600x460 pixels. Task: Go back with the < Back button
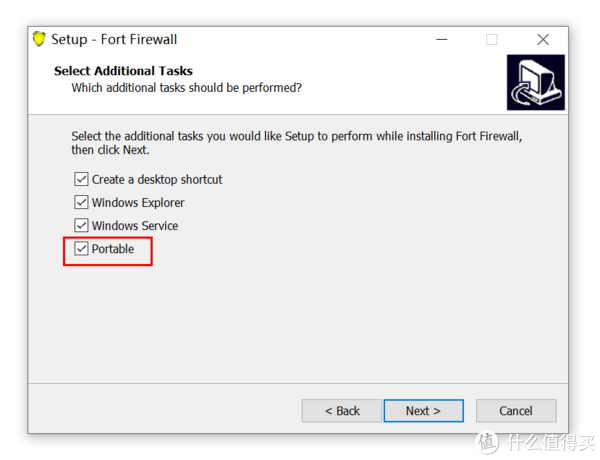point(342,411)
